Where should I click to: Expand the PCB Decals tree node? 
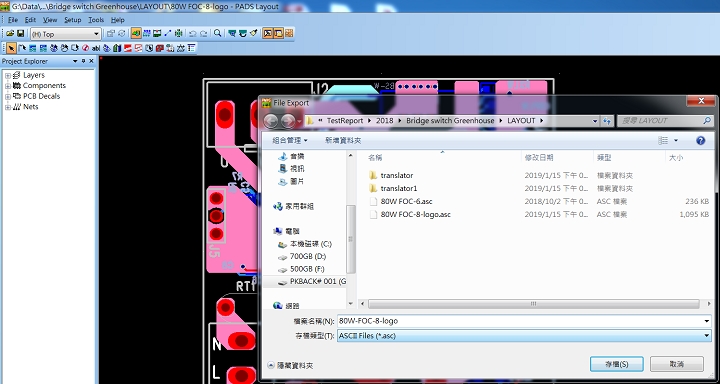tap(7, 96)
